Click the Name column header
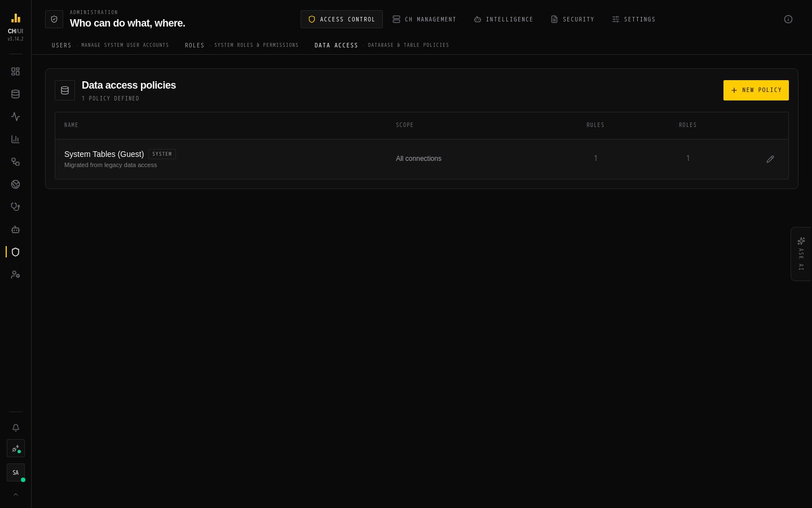This screenshot has height=508, width=812. tap(71, 125)
